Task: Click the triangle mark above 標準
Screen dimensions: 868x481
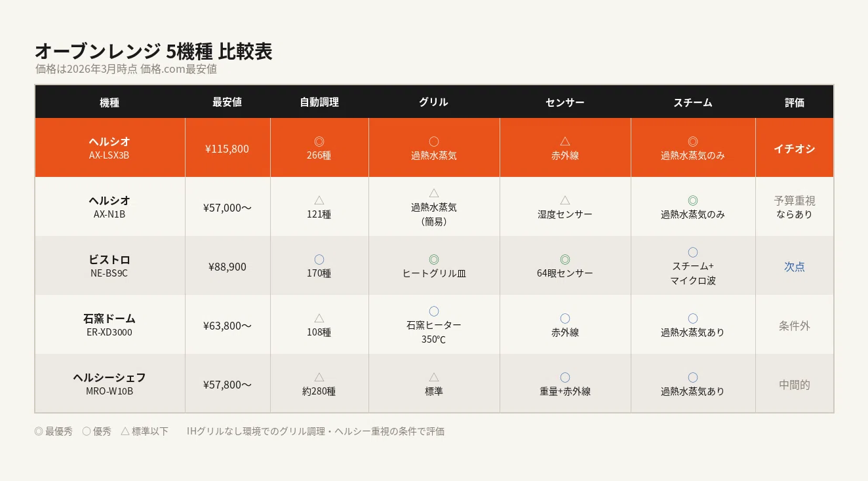Action: pos(434,377)
